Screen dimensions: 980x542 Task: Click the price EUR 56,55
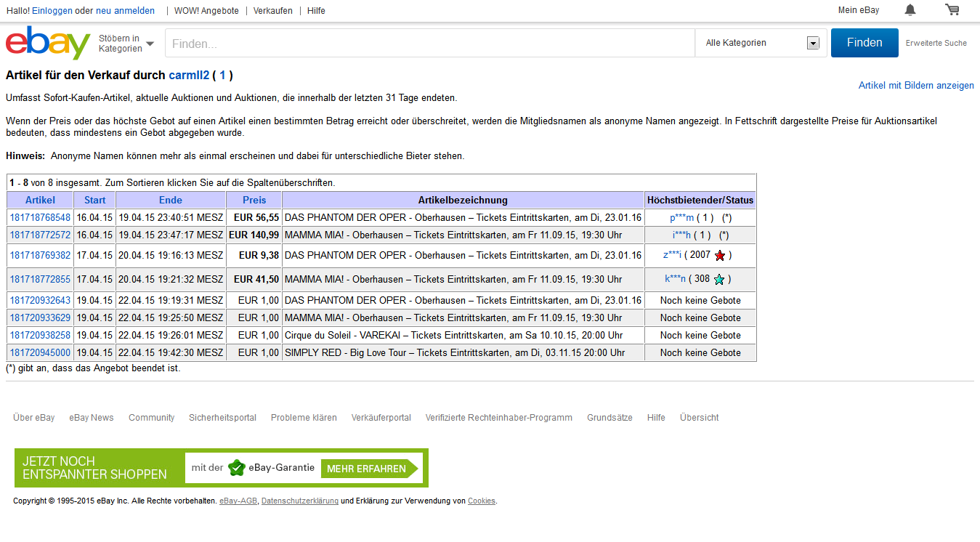[256, 217]
